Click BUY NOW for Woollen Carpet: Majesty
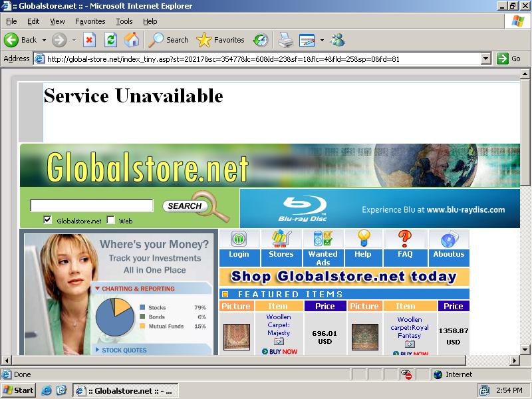 (x=279, y=352)
